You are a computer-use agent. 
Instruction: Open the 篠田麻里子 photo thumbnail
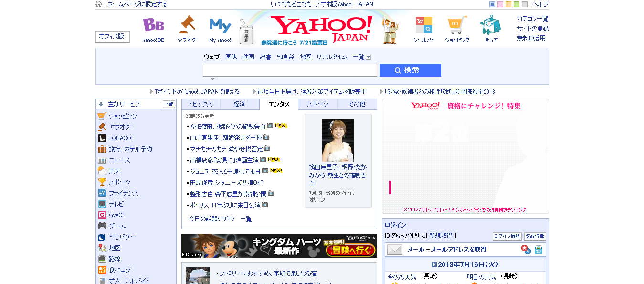tap(338, 140)
